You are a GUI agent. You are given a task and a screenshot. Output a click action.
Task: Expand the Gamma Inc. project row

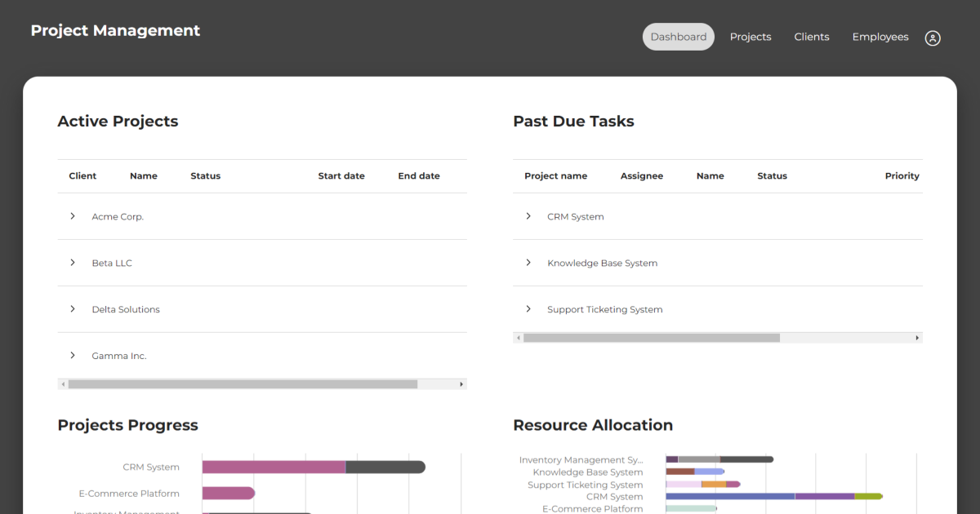(x=73, y=356)
